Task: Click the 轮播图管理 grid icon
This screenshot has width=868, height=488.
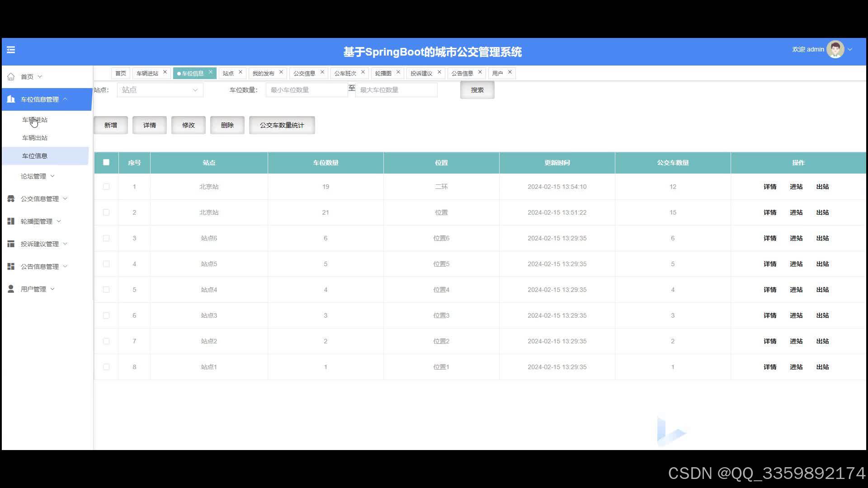Action: 11,221
